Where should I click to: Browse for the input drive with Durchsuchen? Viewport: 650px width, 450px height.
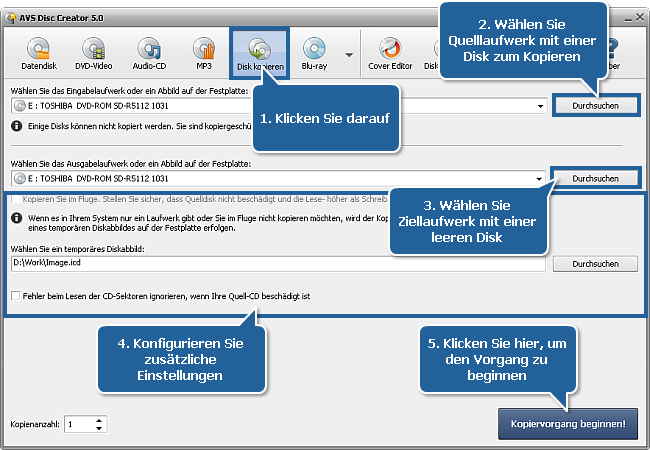pyautogui.click(x=595, y=106)
